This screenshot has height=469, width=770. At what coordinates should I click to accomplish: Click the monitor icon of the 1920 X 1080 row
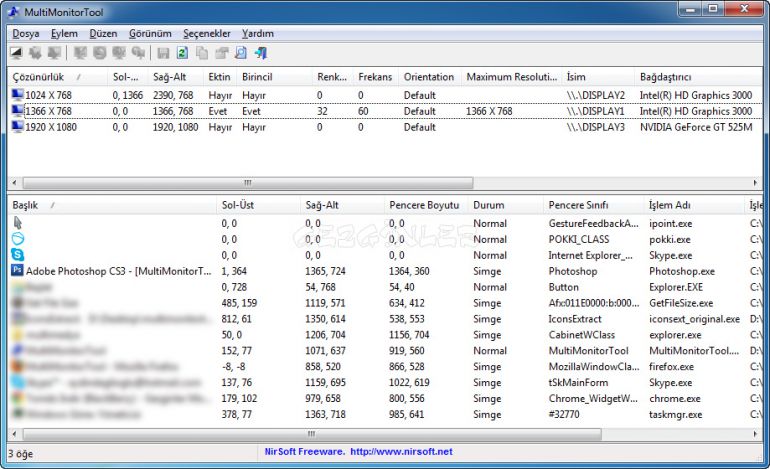click(18, 127)
